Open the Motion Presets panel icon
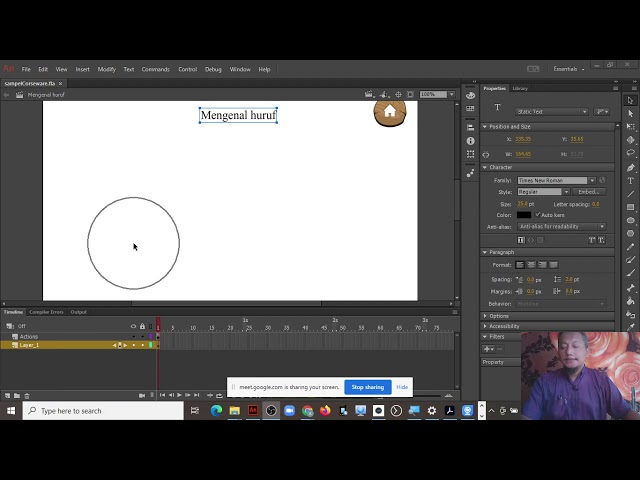The width and height of the screenshot is (640, 480). tap(470, 173)
